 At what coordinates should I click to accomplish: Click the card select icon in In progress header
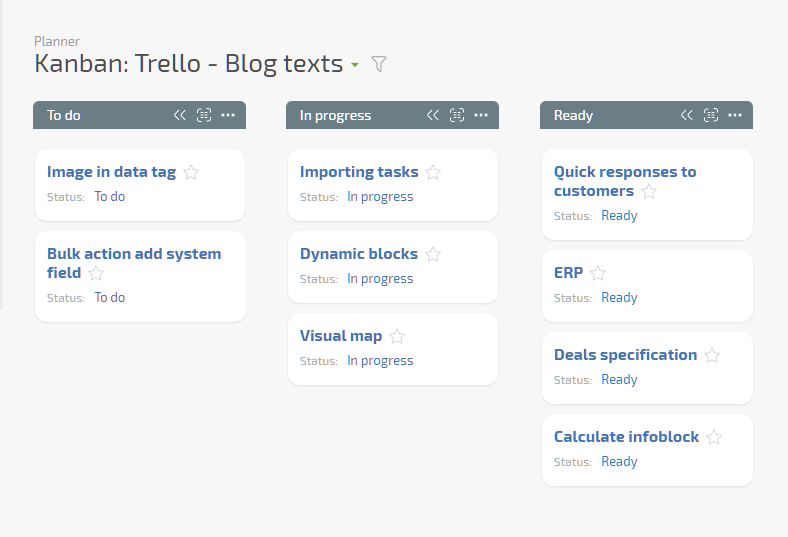(x=456, y=115)
